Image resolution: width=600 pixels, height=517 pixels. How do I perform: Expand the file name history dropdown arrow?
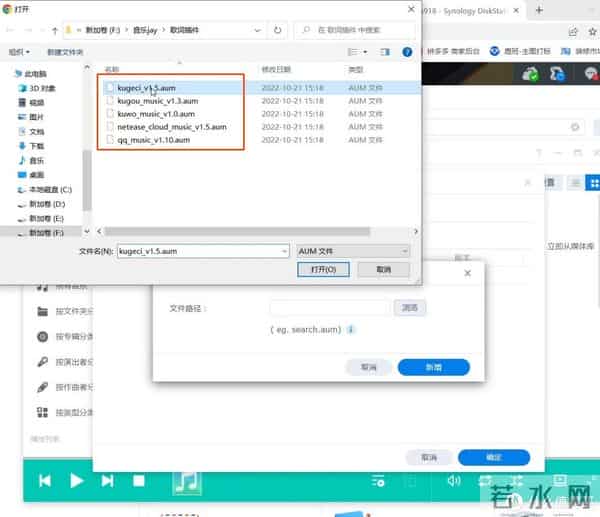(284, 251)
